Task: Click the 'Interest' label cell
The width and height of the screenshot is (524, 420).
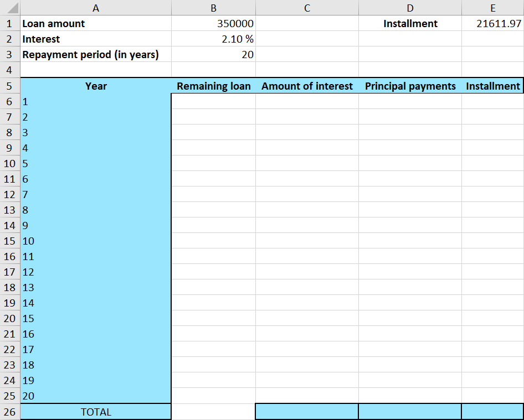Action: [x=96, y=39]
